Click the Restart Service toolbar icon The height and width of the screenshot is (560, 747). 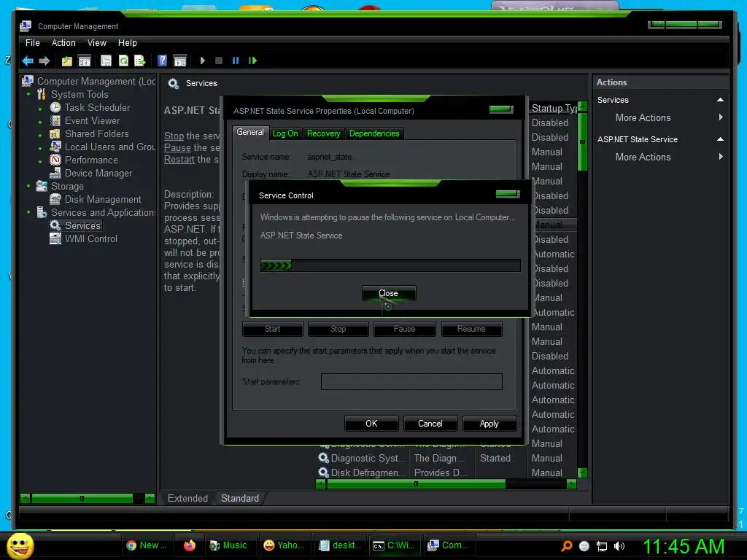click(x=252, y=61)
